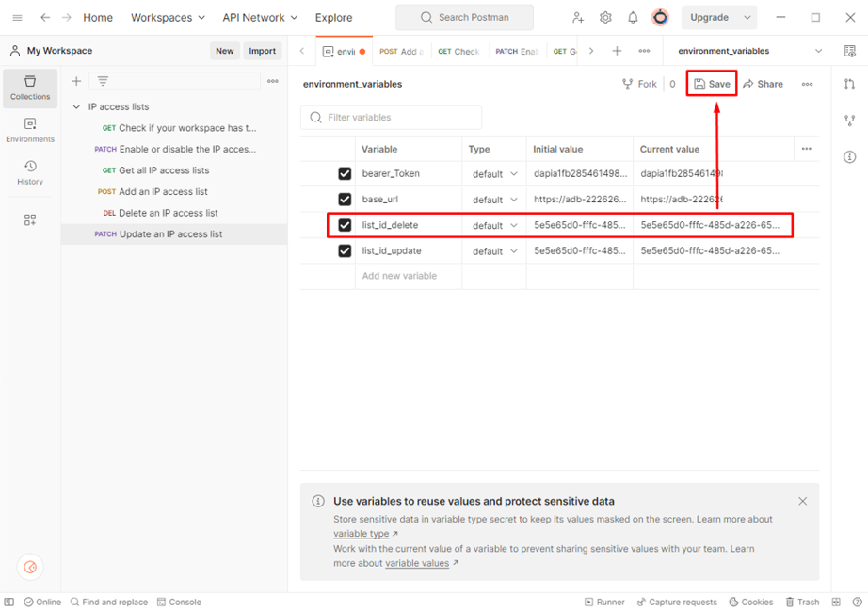This screenshot has height=611, width=868.
Task: Save the environment variables
Action: 712,84
